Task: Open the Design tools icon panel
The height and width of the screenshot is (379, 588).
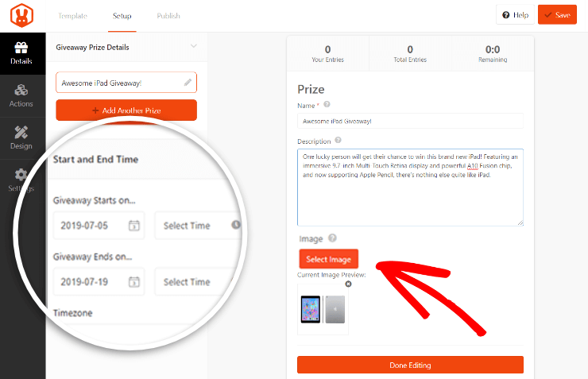Action: pos(21,138)
